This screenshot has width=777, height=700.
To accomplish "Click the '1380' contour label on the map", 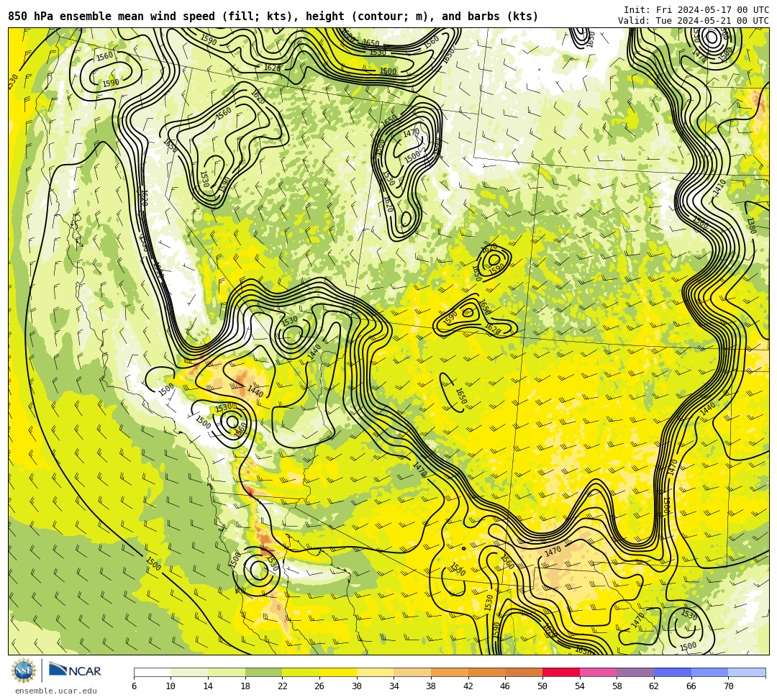I will [751, 226].
